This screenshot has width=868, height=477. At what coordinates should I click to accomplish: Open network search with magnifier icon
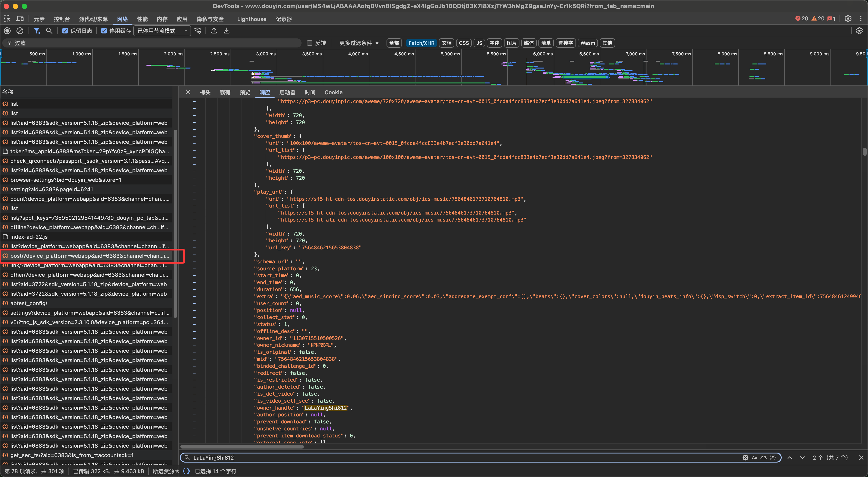pyautogui.click(x=49, y=31)
